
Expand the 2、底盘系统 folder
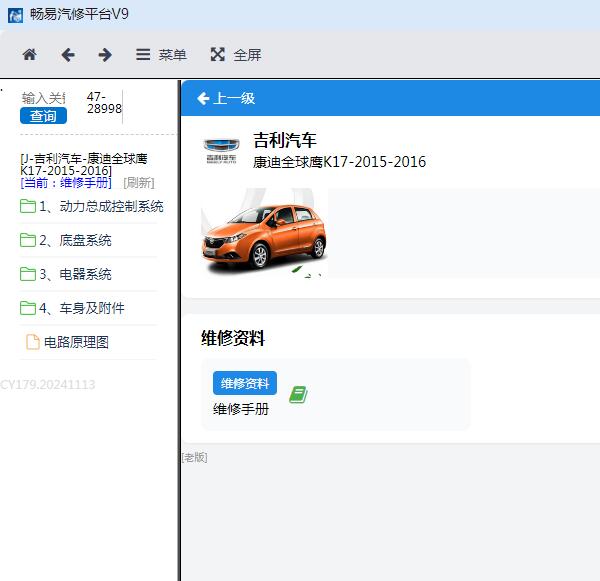(65, 240)
